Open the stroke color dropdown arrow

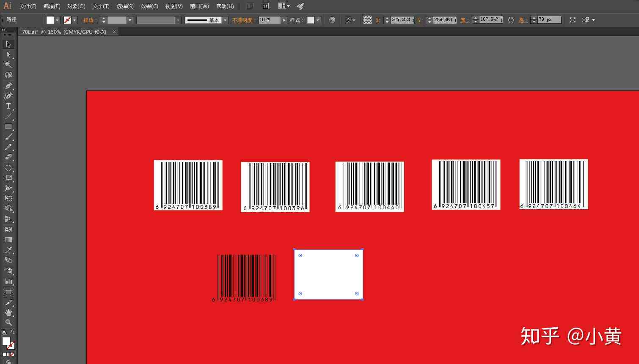pyautogui.click(x=74, y=20)
